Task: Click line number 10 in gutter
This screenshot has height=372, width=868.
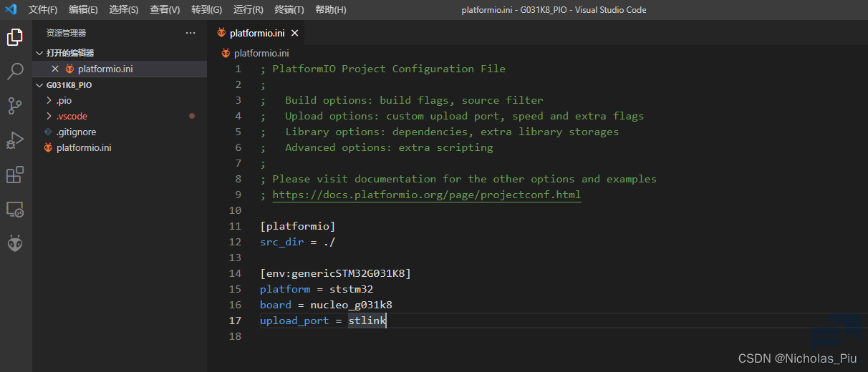Action: coord(235,210)
